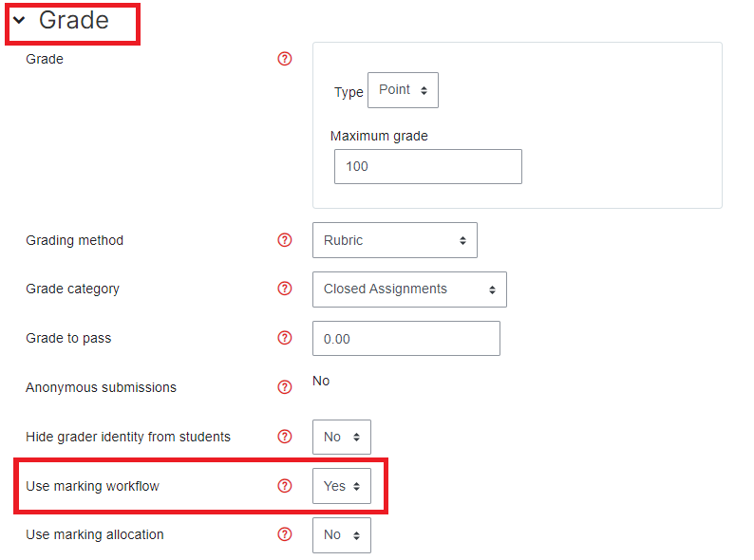Click the Anonymous submissions No value

pos(321,381)
